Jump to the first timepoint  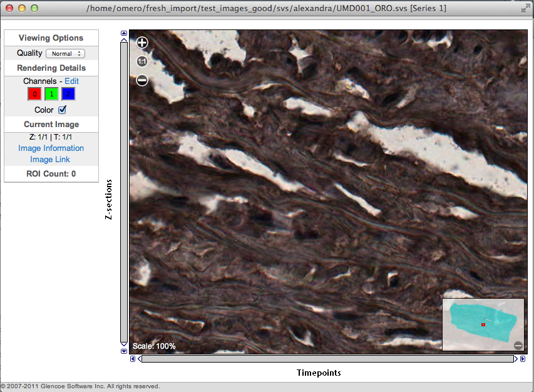click(x=133, y=359)
